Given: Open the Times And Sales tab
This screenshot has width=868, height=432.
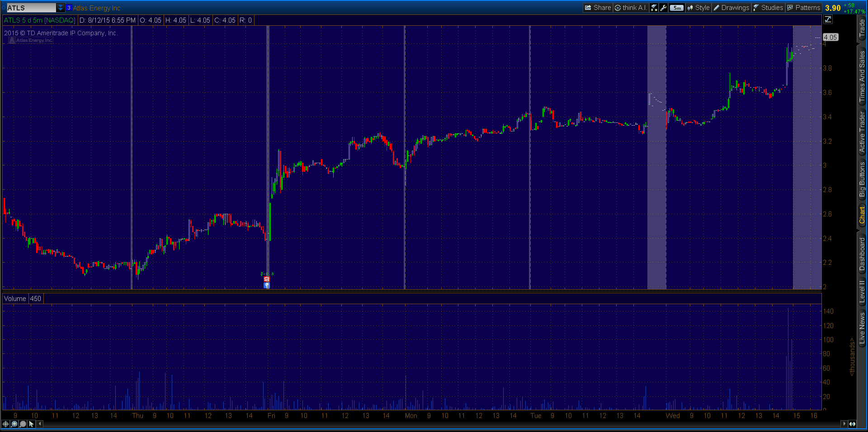Looking at the screenshot, I should (862, 76).
